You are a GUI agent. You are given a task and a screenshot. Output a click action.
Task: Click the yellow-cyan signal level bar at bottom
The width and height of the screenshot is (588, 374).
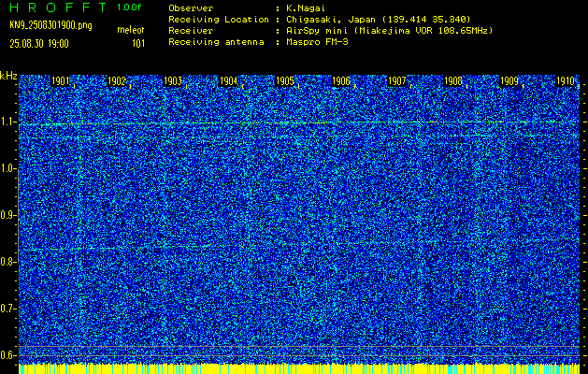tap(299, 368)
